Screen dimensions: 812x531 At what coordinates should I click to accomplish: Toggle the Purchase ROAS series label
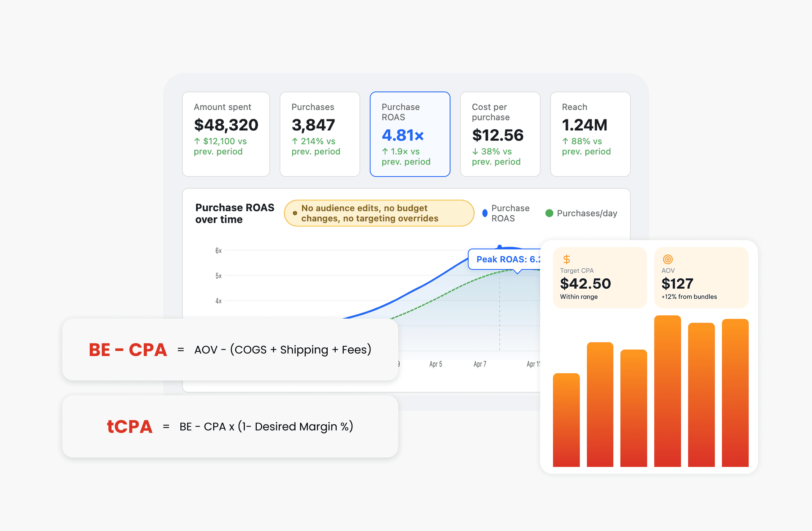click(510, 213)
